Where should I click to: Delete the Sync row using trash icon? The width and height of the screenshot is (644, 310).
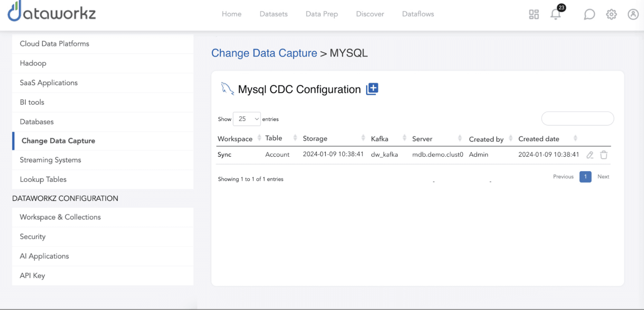click(x=604, y=155)
